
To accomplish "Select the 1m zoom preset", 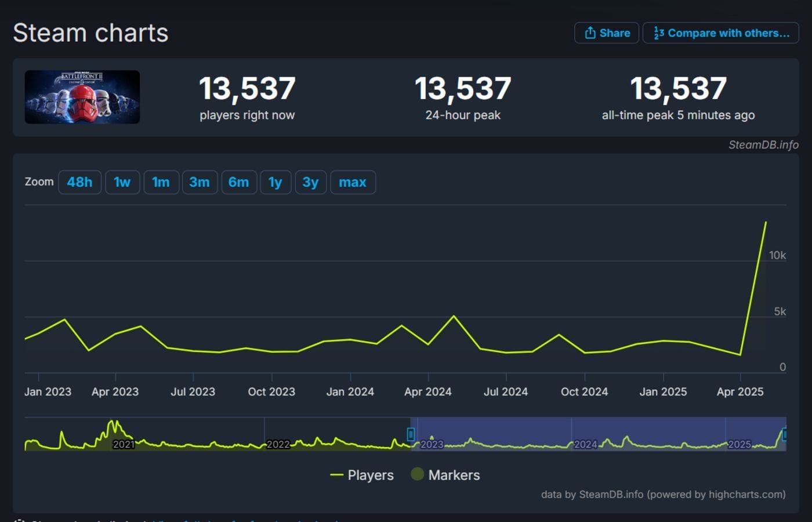I will [161, 182].
